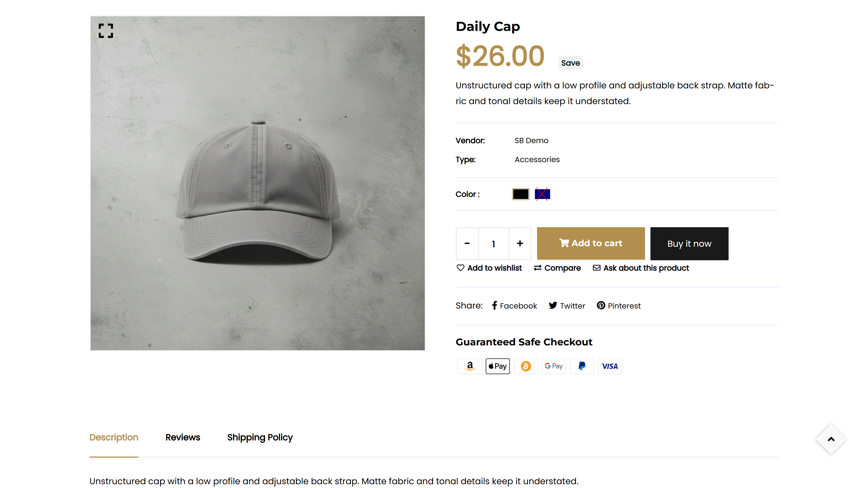
Task: Increase quantity with the plus button
Action: [520, 243]
